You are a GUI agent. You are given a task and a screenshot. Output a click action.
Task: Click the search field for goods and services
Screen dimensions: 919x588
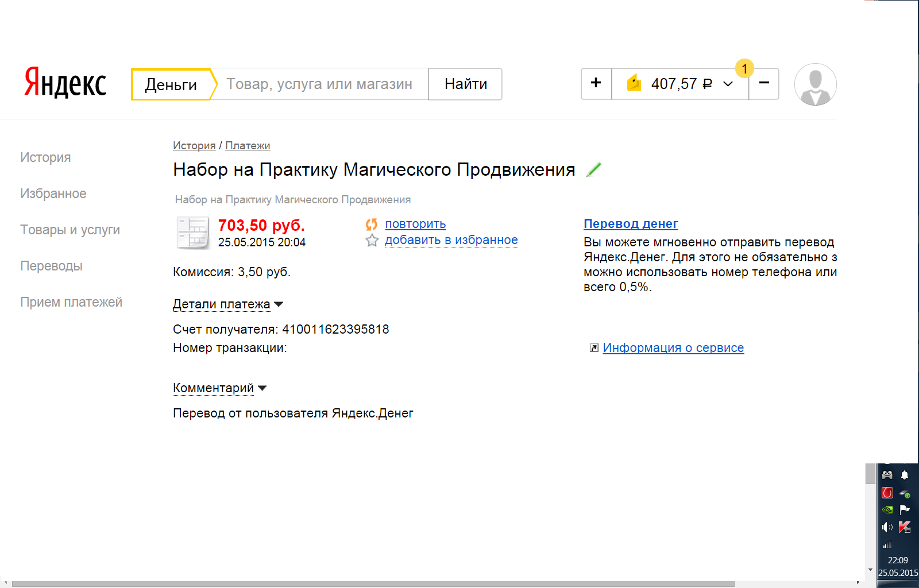pos(319,84)
